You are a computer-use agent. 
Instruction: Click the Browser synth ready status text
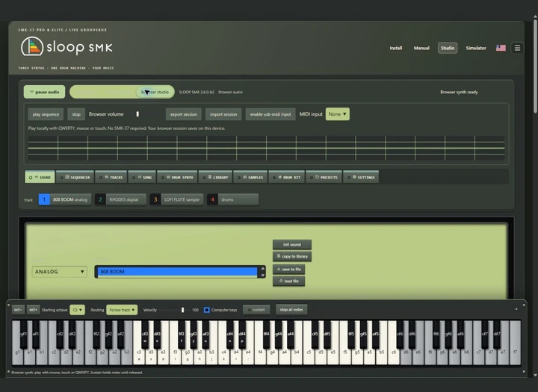point(459,92)
